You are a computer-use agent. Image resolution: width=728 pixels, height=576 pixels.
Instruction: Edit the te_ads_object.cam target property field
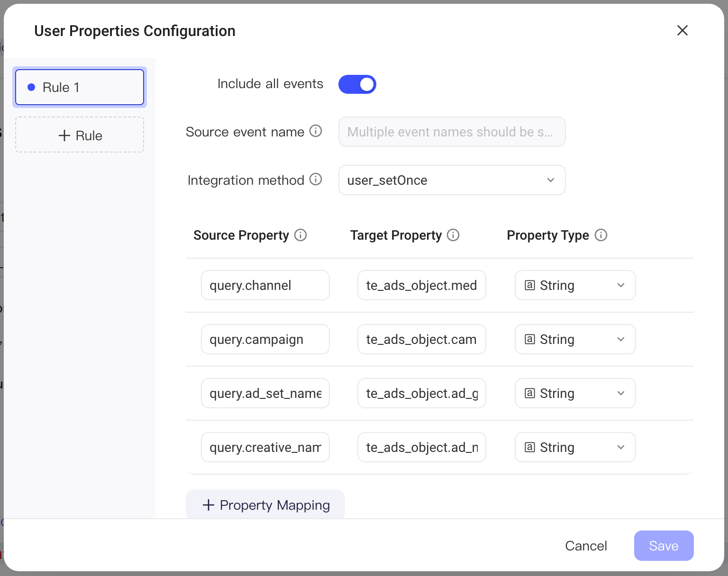coord(422,339)
